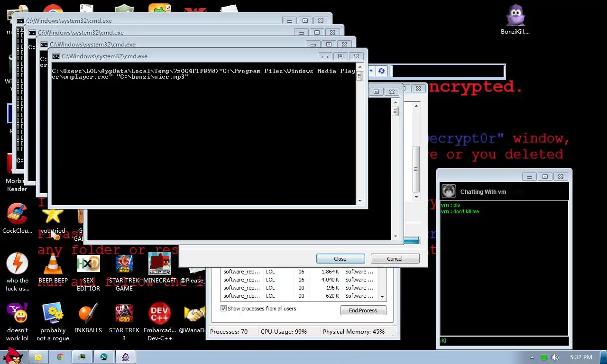Select the software_rep row using 620 K
The width and height of the screenshot is (607, 364).
click(x=300, y=296)
